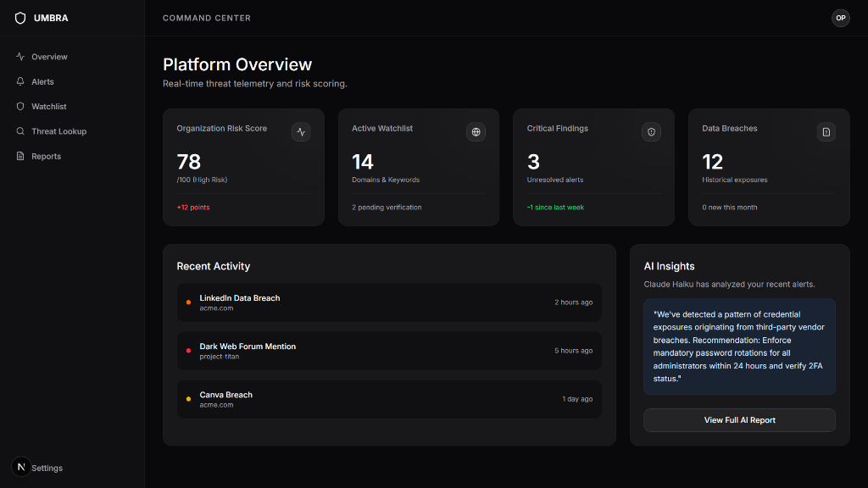Image resolution: width=868 pixels, height=488 pixels.
Task: Open Settings in the sidebar
Action: point(47,468)
